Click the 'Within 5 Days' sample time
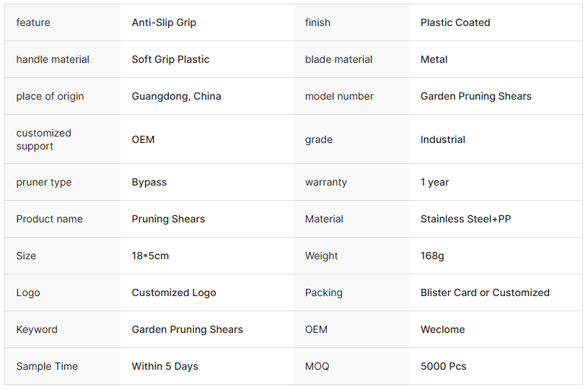588x390 pixels. [x=164, y=366]
